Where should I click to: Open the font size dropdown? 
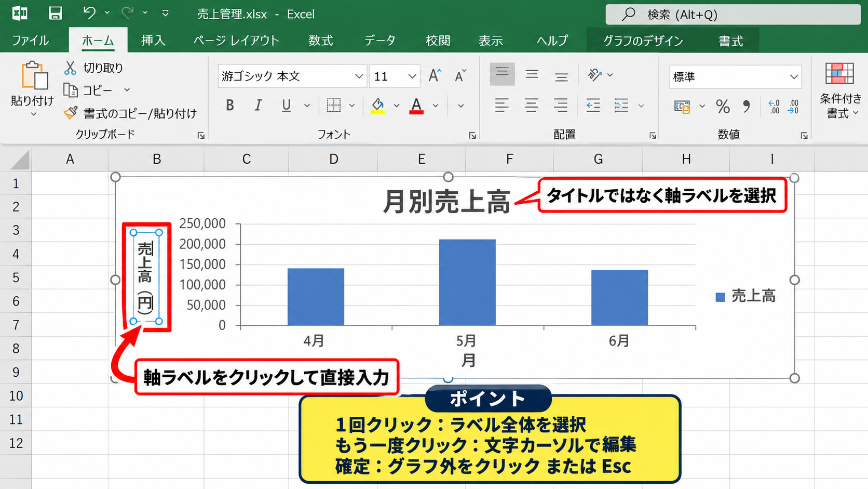click(412, 76)
